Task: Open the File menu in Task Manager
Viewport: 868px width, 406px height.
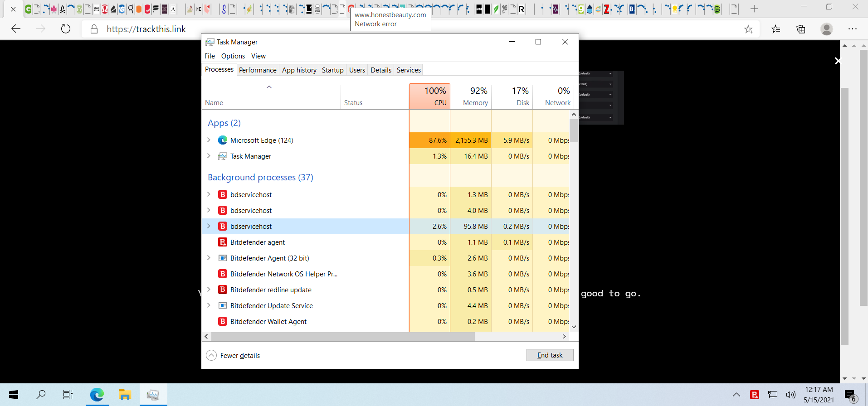Action: coord(210,56)
